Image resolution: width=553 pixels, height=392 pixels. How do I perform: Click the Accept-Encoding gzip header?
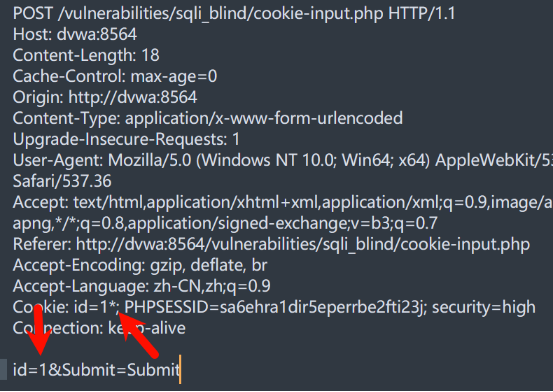click(140, 265)
